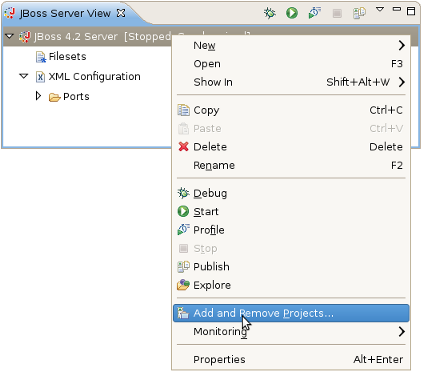The width and height of the screenshot is (423, 371).
Task: Open the Monitoring submenu
Action: click(291, 331)
